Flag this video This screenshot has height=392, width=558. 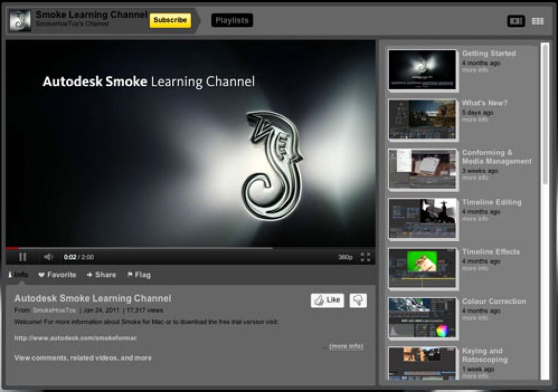tap(139, 274)
